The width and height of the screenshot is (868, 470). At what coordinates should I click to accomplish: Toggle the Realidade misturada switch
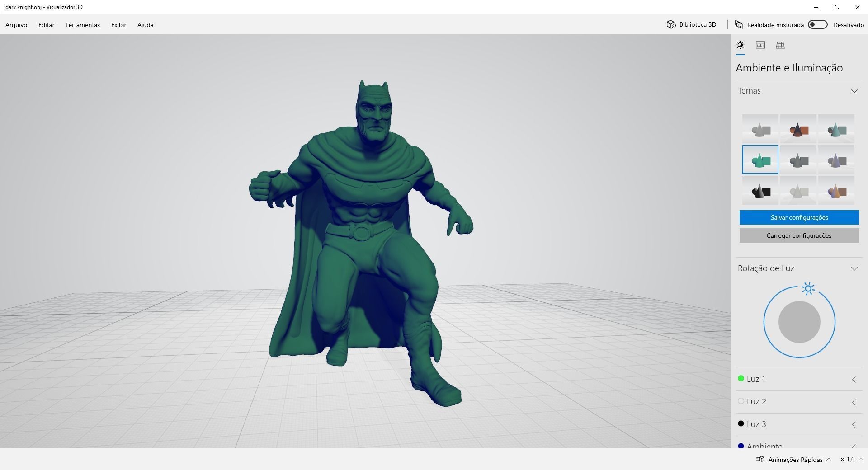(817, 24)
